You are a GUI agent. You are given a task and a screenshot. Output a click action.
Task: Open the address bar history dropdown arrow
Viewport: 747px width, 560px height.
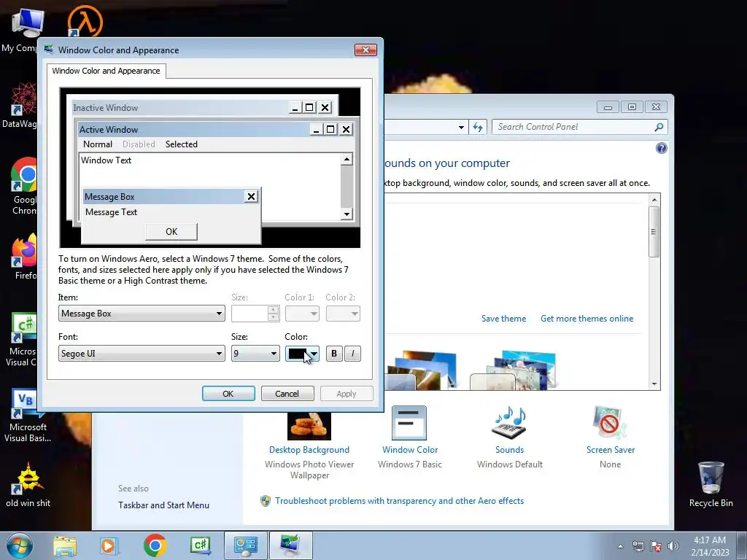461,127
